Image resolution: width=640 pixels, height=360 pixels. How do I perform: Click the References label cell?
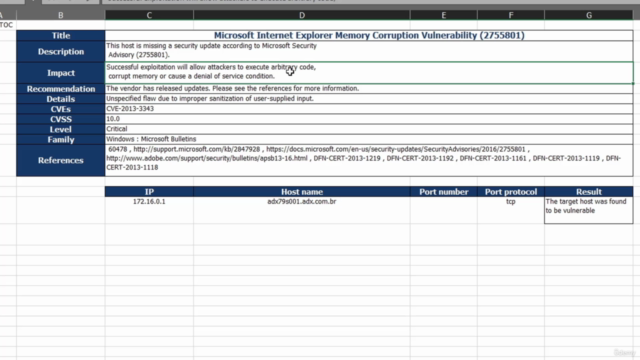pyautogui.click(x=60, y=160)
